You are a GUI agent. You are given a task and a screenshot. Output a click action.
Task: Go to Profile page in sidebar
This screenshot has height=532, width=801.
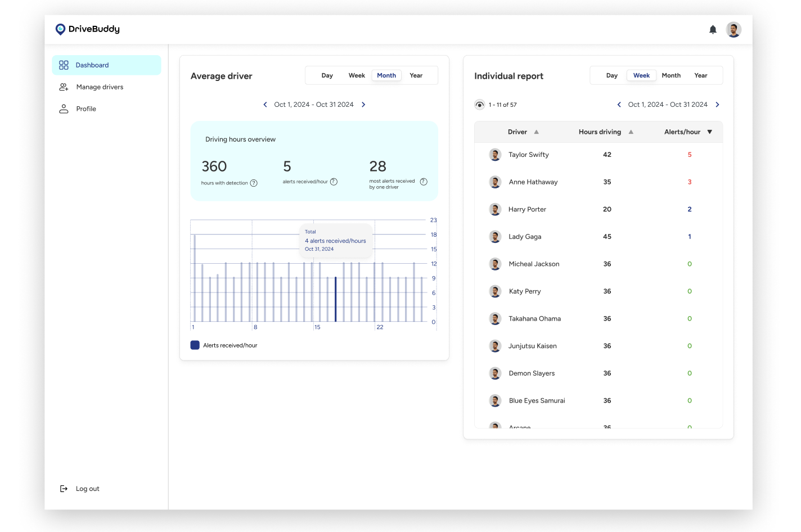[x=86, y=109]
